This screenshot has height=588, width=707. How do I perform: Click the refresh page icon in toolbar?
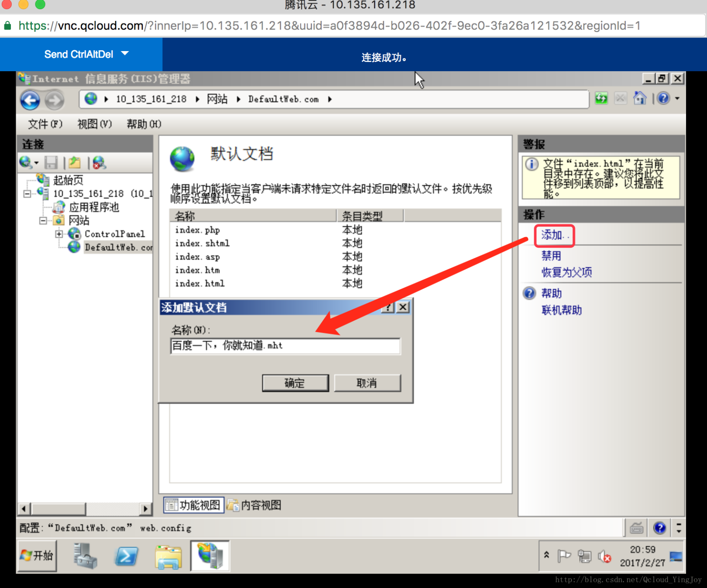tap(601, 99)
